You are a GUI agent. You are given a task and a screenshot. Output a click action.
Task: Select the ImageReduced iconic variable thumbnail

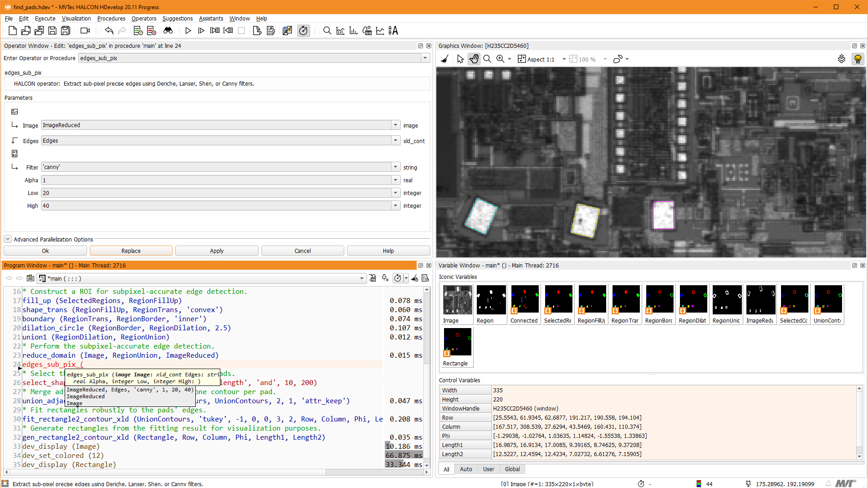click(x=761, y=304)
